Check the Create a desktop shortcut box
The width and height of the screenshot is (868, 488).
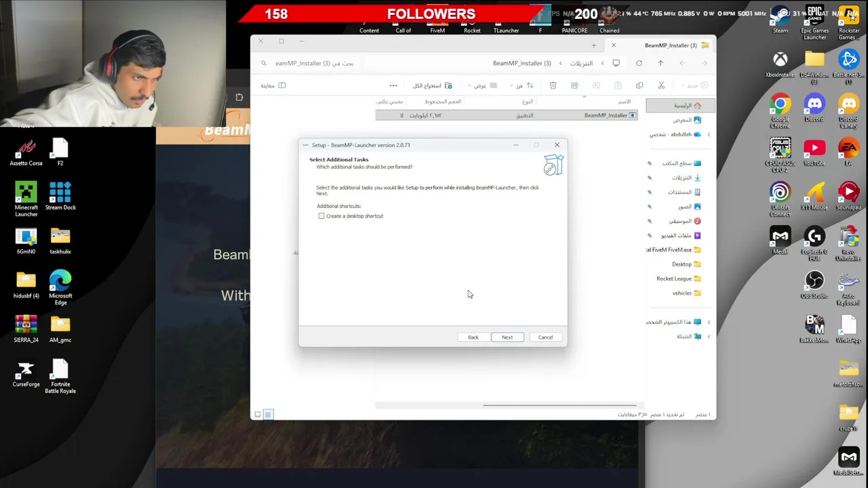coord(321,216)
